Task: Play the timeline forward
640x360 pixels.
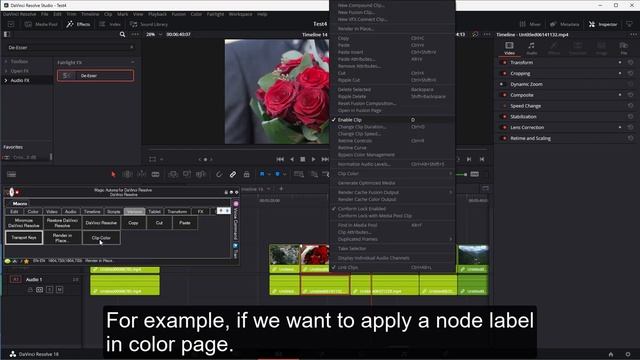Action: point(313,159)
